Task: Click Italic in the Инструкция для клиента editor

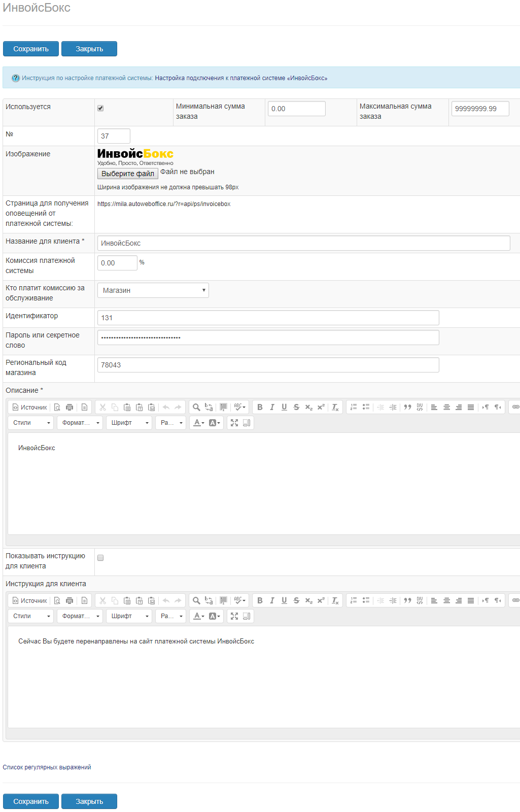Action: [x=272, y=600]
